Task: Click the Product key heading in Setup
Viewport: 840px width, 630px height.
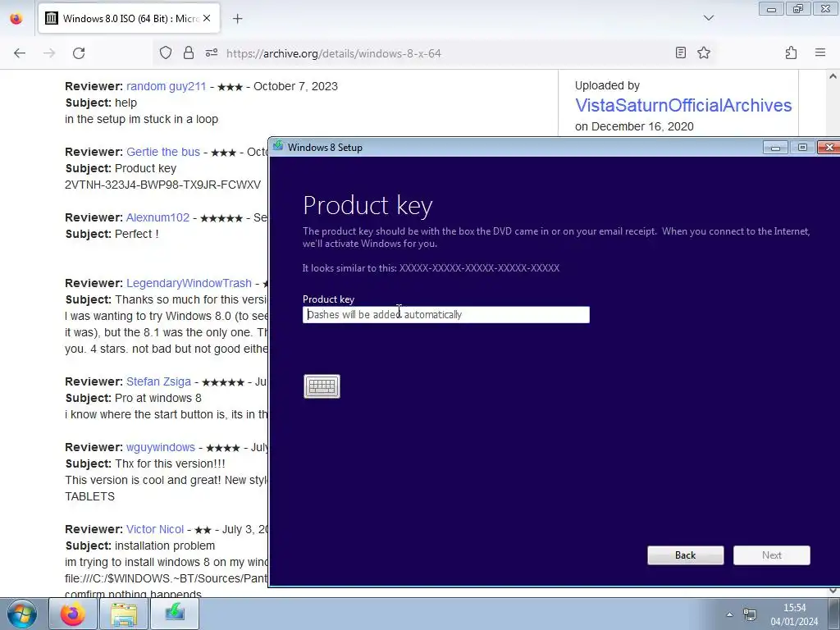Action: point(367,206)
